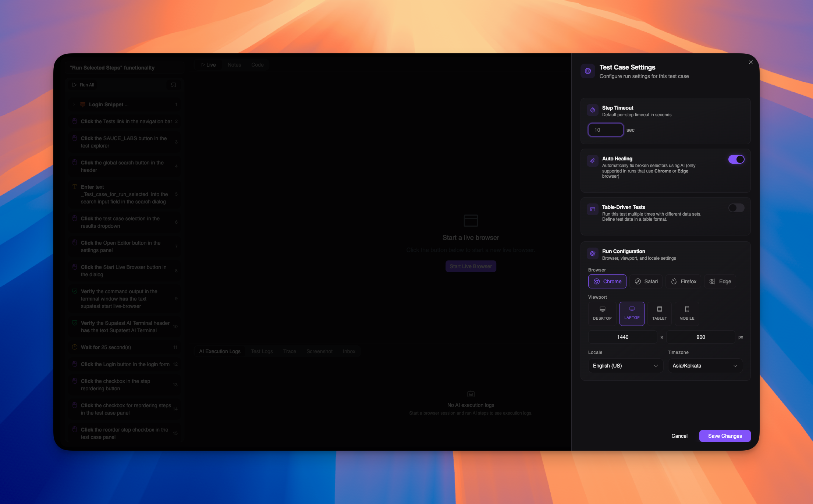Viewport: 813px width, 504px height.
Task: Switch to the Code tab
Action: [258, 65]
